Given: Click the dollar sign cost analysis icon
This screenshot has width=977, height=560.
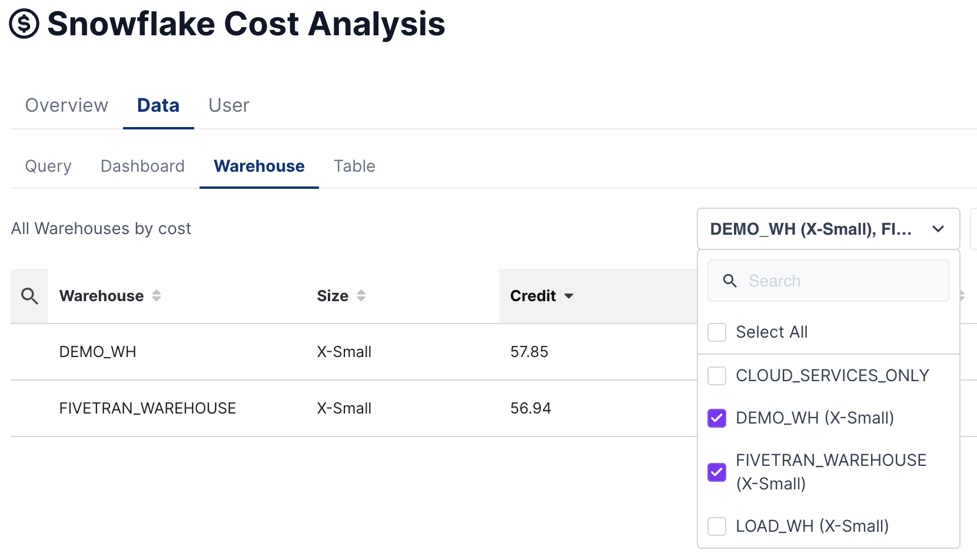Looking at the screenshot, I should [24, 24].
